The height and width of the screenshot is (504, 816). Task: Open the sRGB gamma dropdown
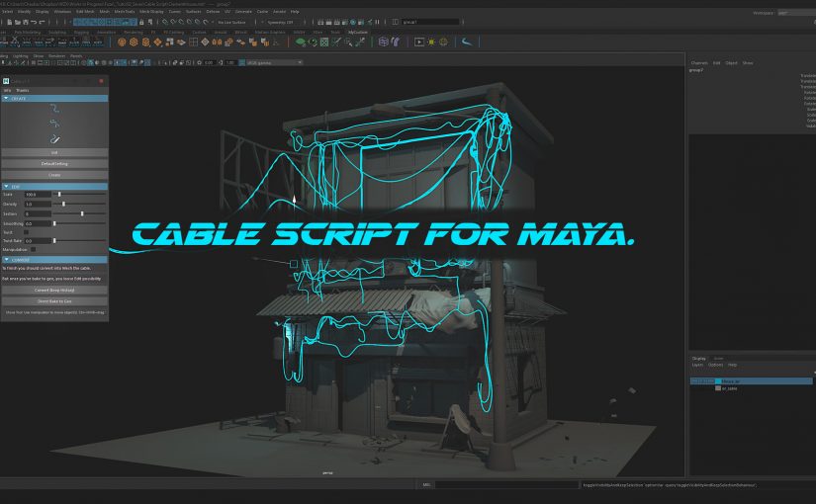tap(274, 63)
